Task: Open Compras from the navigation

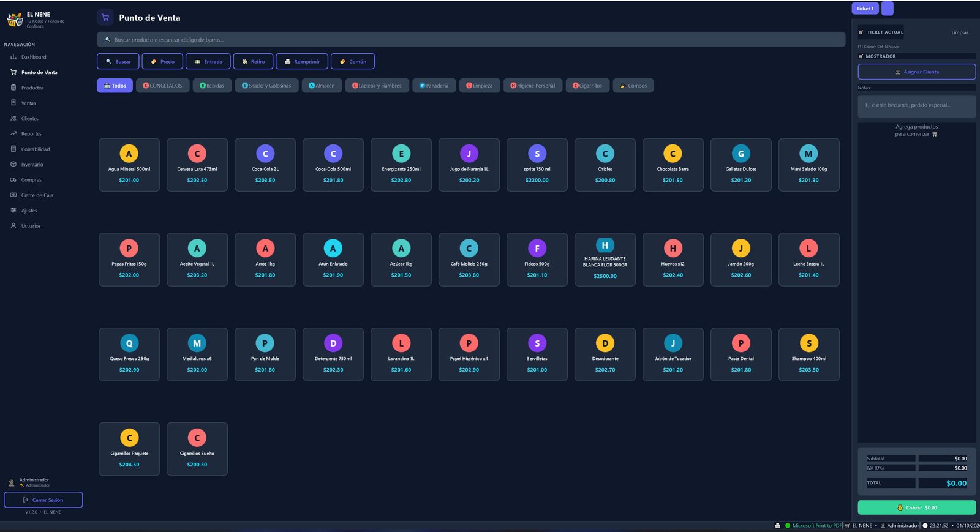Action: point(31,180)
